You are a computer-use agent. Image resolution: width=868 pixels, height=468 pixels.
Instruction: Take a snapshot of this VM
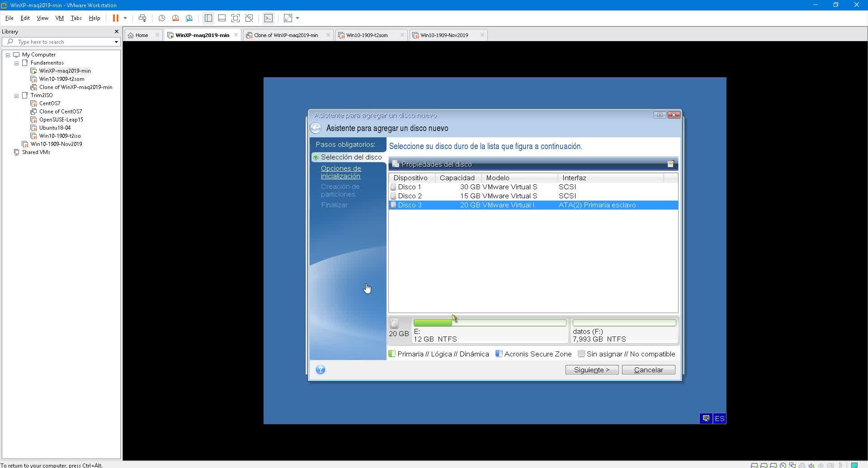[x=162, y=18]
